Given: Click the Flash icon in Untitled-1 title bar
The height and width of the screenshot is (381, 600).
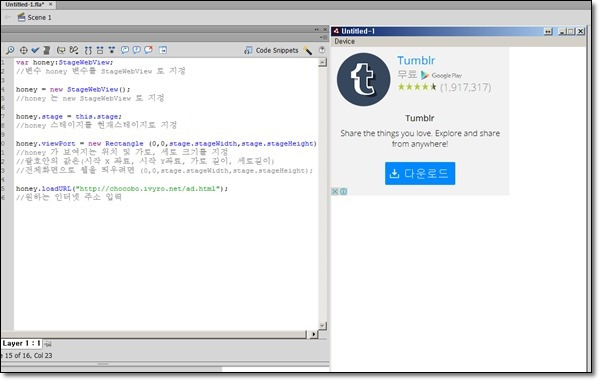Looking at the screenshot, I should coord(336,31).
